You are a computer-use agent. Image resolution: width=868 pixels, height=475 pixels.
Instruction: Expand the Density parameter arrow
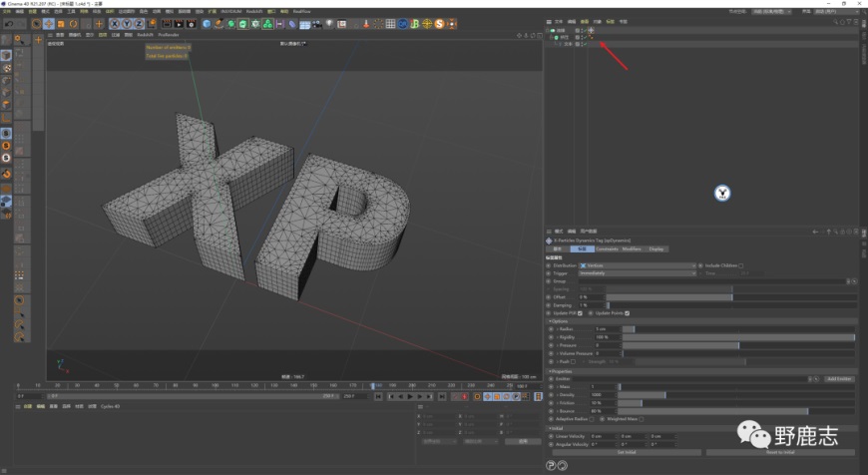558,395
